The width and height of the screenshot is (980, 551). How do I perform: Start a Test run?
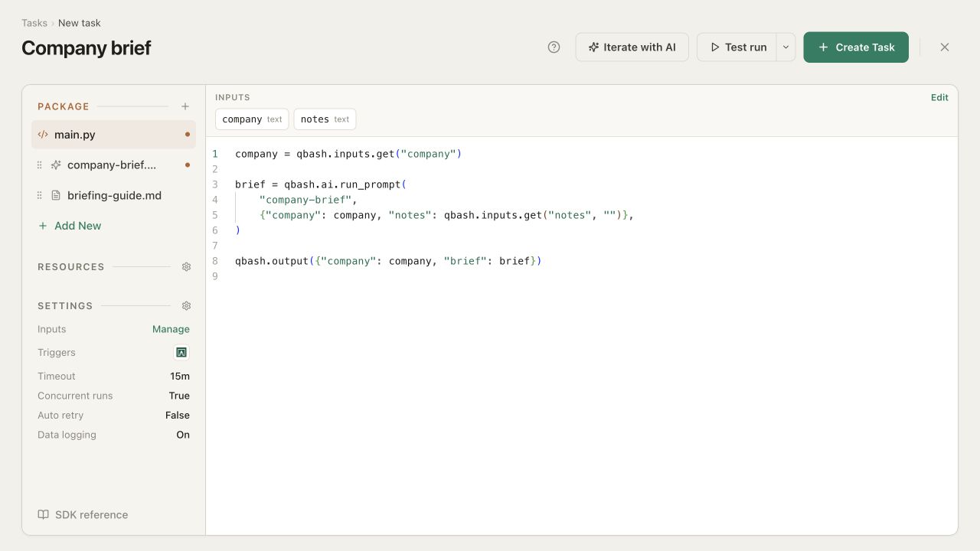click(737, 47)
